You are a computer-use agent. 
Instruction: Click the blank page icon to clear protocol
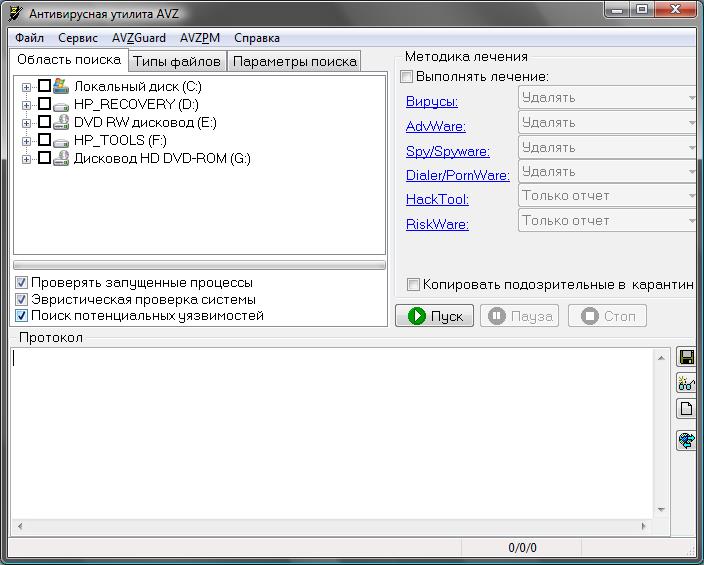click(687, 409)
